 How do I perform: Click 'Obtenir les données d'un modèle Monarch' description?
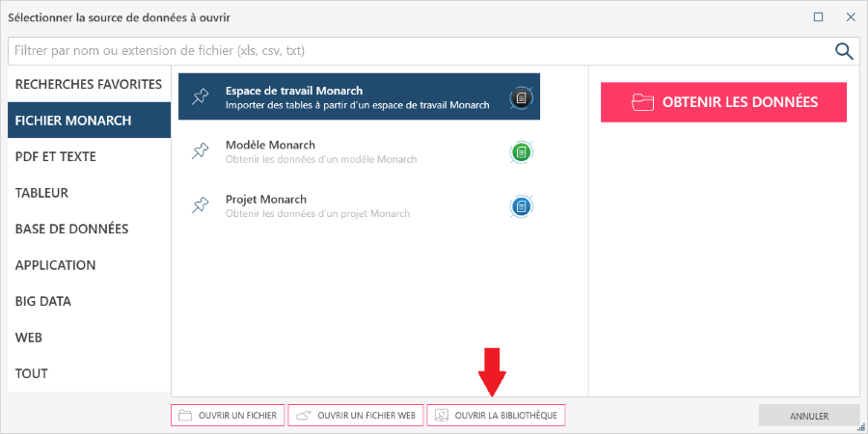pos(321,159)
